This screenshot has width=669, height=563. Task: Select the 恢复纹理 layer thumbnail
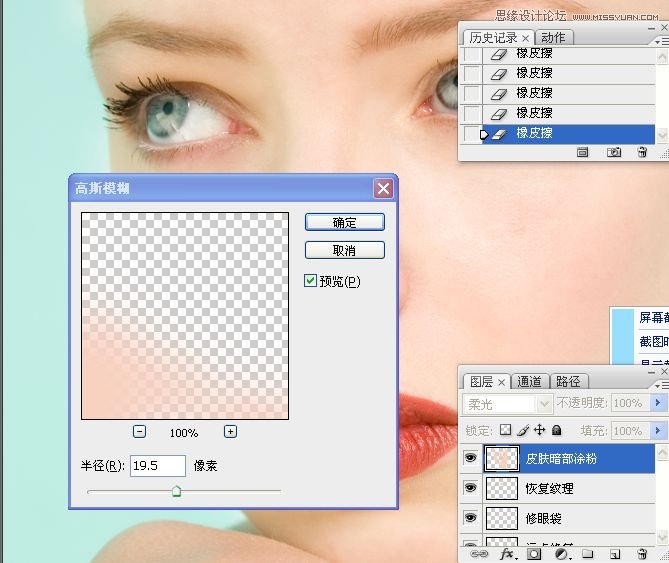click(502, 488)
